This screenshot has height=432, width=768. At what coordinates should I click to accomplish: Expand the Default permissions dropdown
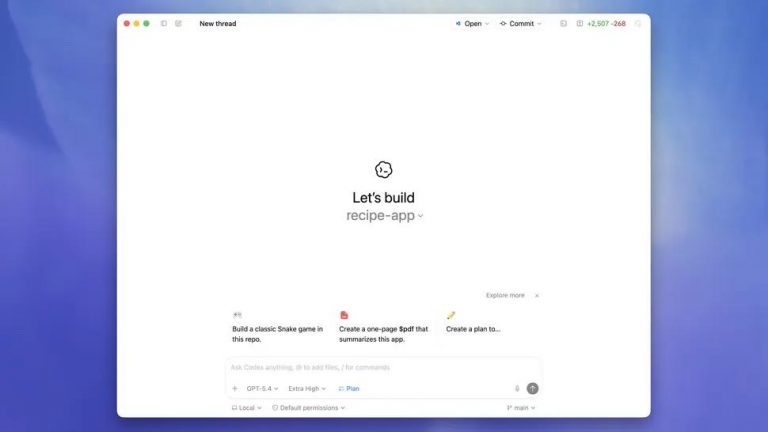pos(309,408)
